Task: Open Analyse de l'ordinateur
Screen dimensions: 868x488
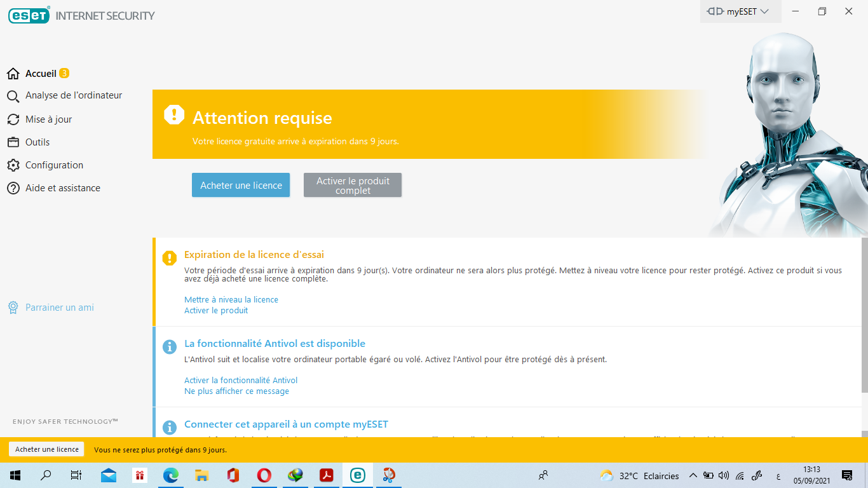Action: coord(74,95)
